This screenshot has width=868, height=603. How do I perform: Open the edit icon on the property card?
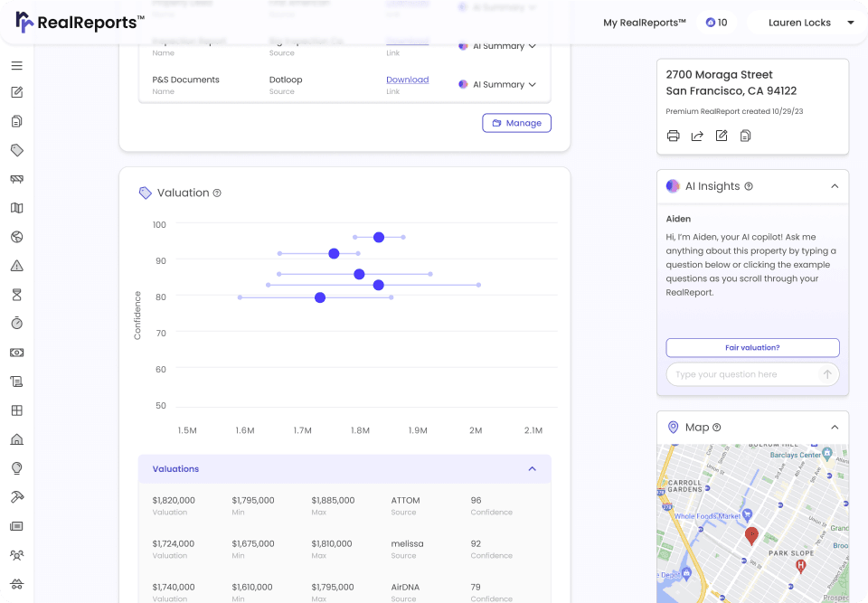[721, 135]
